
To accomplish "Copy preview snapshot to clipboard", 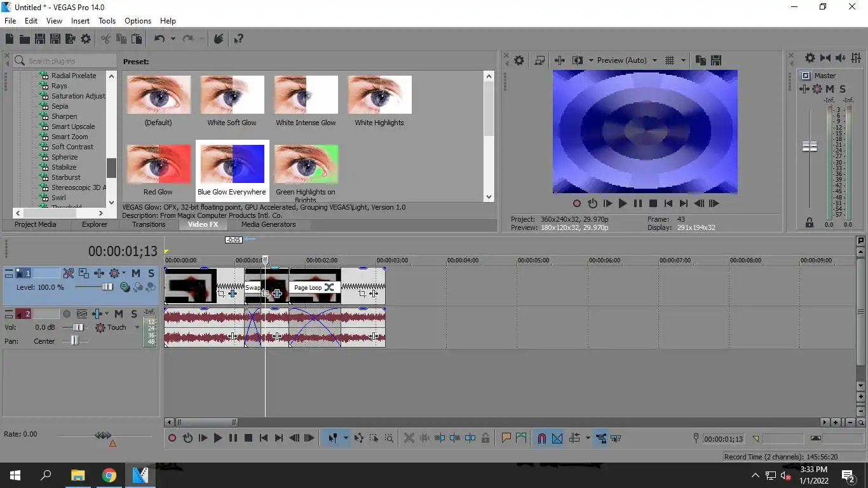I will (x=701, y=60).
